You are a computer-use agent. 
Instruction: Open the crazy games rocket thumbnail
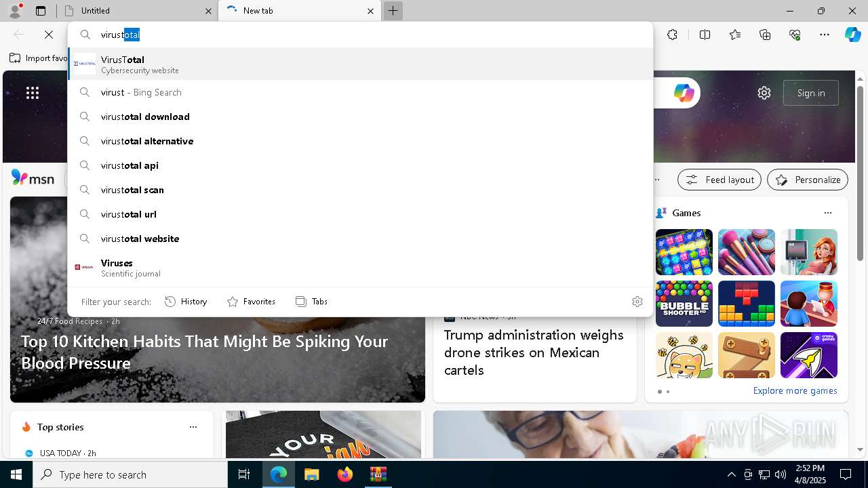(x=809, y=355)
